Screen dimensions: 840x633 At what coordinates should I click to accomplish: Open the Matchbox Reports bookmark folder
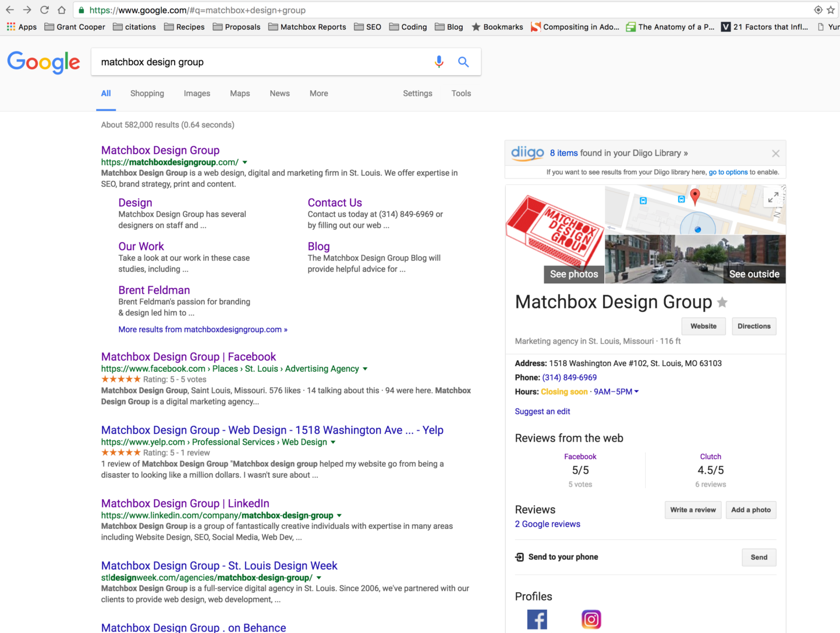pos(307,27)
